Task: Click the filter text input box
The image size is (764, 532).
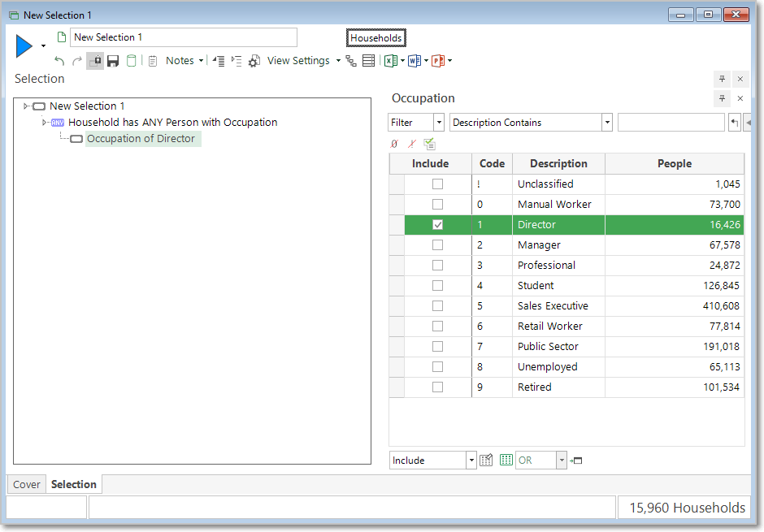Action: [671, 123]
